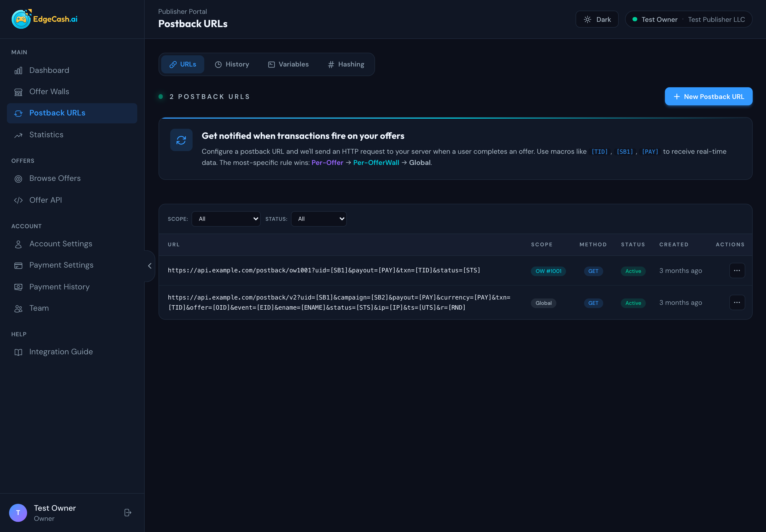Click the OW #1001 scope badge
Screen dimensions: 766x532
[548, 271]
